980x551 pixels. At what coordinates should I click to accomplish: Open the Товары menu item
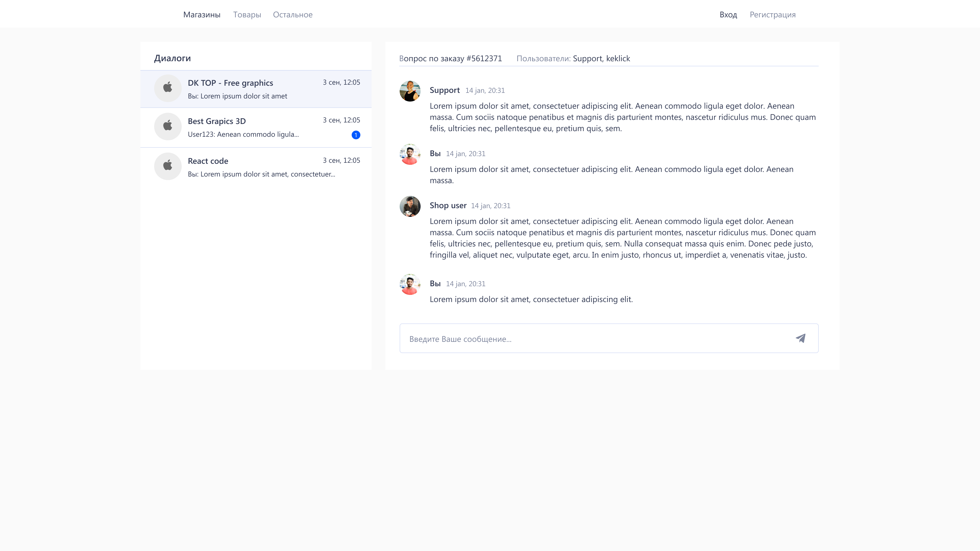(x=247, y=15)
